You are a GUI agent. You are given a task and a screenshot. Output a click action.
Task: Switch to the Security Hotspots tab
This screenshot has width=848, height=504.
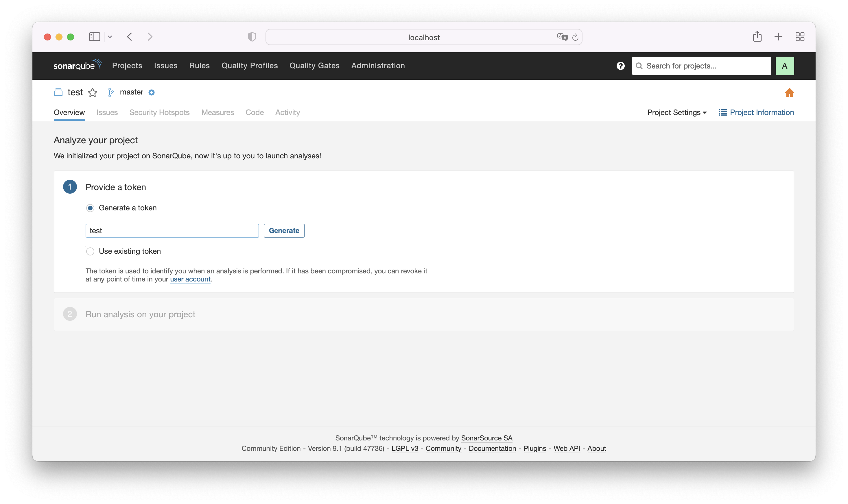(x=159, y=112)
